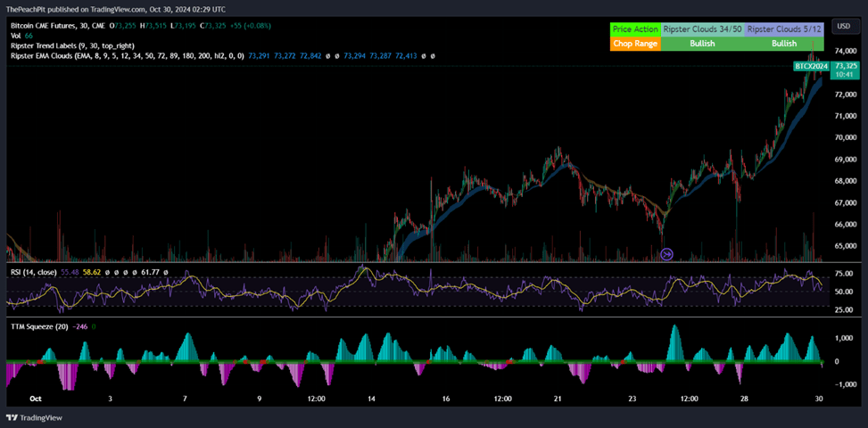Click the orange Chop Range cell
This screenshot has width=868, height=428.
coord(634,43)
